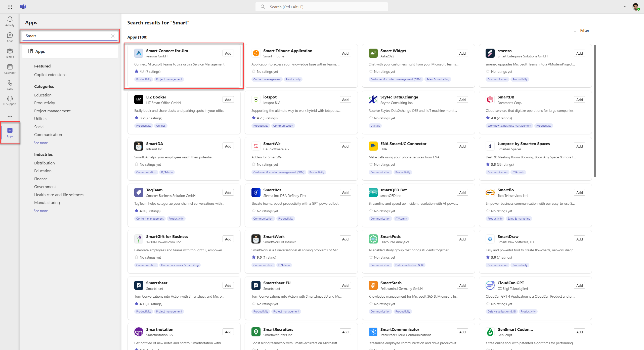Add the Smartsheet EU app
The image size is (644, 350).
tap(345, 285)
